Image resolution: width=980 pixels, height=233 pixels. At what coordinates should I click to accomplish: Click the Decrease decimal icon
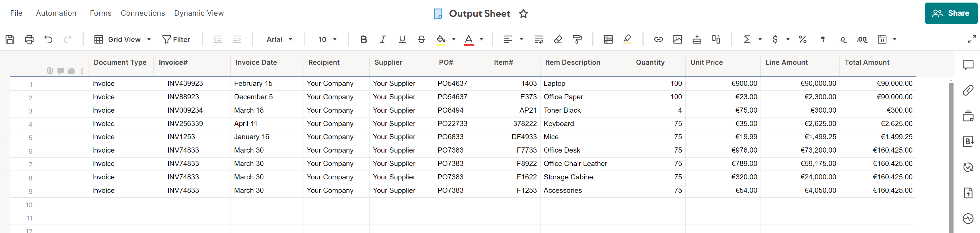[x=843, y=40]
